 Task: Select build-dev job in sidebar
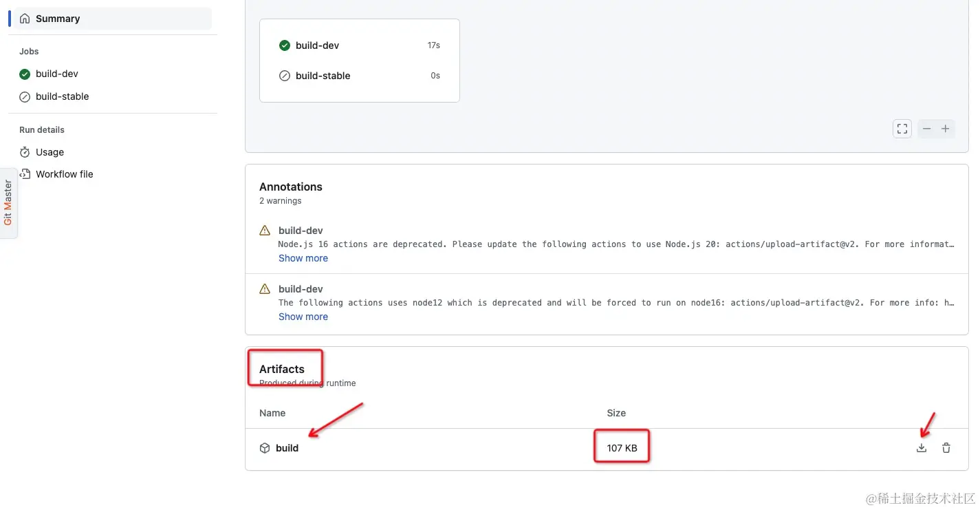[x=57, y=74]
